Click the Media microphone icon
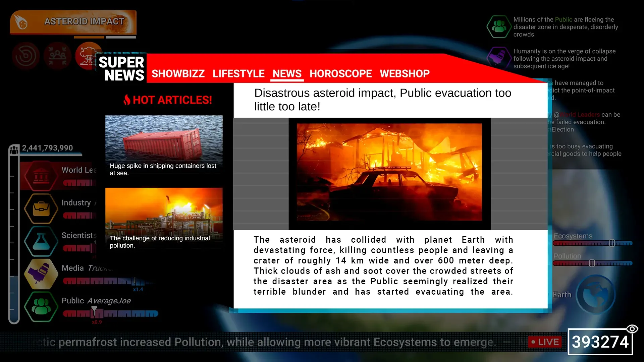 pyautogui.click(x=41, y=274)
